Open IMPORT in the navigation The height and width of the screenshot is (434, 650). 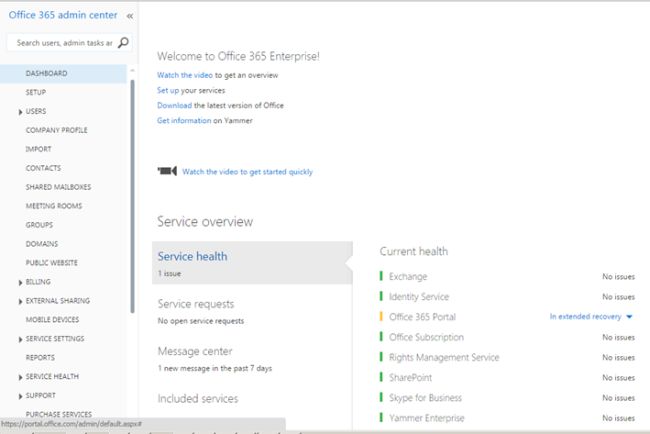(x=38, y=149)
